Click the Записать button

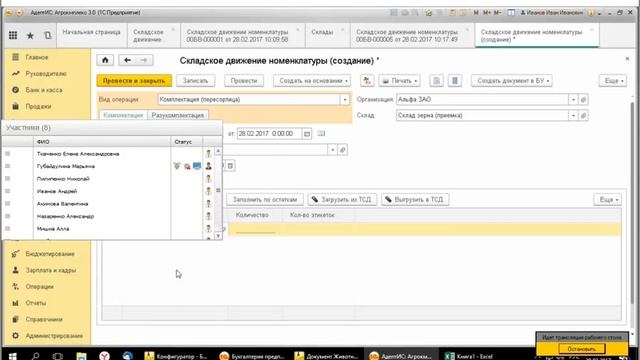[196, 81]
